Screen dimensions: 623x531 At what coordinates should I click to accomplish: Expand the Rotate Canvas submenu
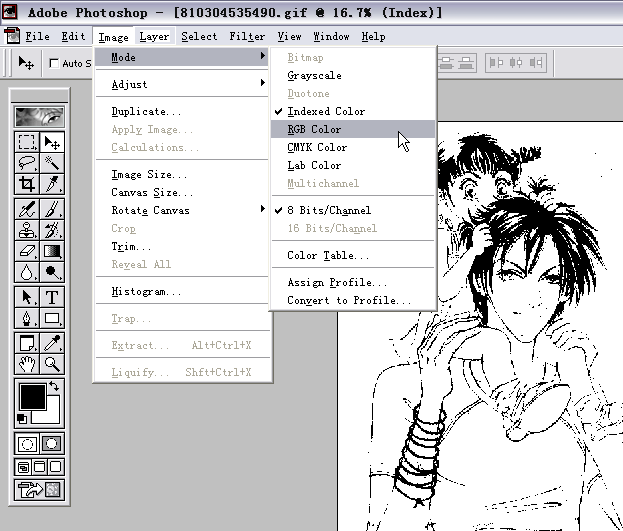182,210
